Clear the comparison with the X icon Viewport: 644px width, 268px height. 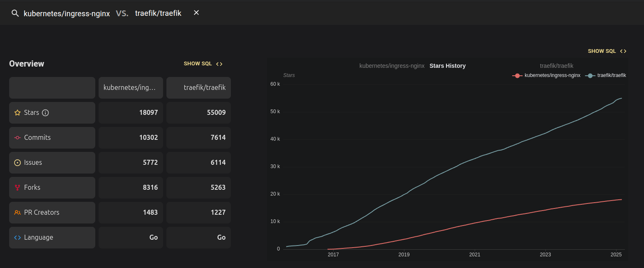196,13
